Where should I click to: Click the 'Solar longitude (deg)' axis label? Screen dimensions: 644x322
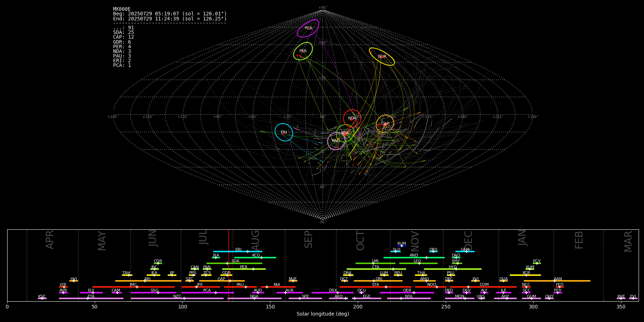(323, 314)
